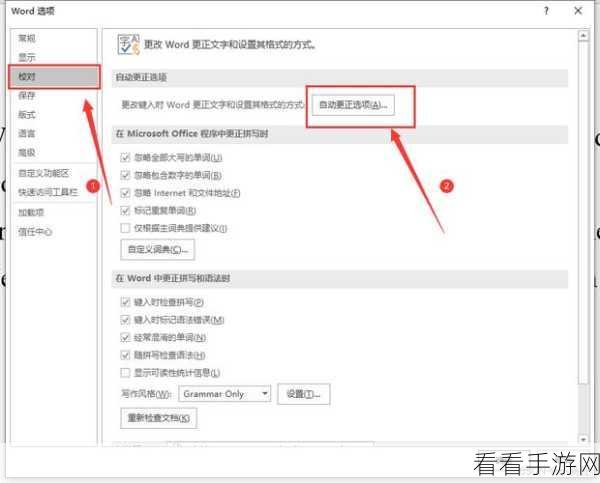Open 自定义功能区 settings
Viewport: 600px width, 483px height.
(44, 173)
